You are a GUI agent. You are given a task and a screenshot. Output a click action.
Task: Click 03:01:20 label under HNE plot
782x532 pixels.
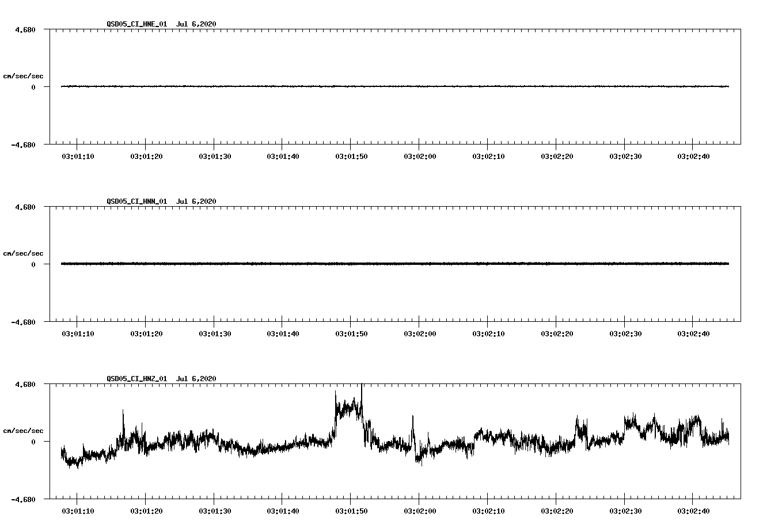pos(146,156)
